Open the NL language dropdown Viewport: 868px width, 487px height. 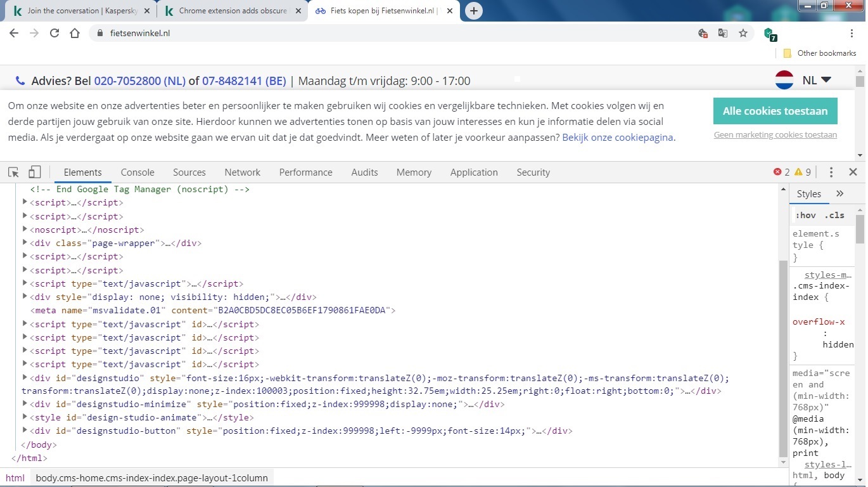tap(817, 80)
